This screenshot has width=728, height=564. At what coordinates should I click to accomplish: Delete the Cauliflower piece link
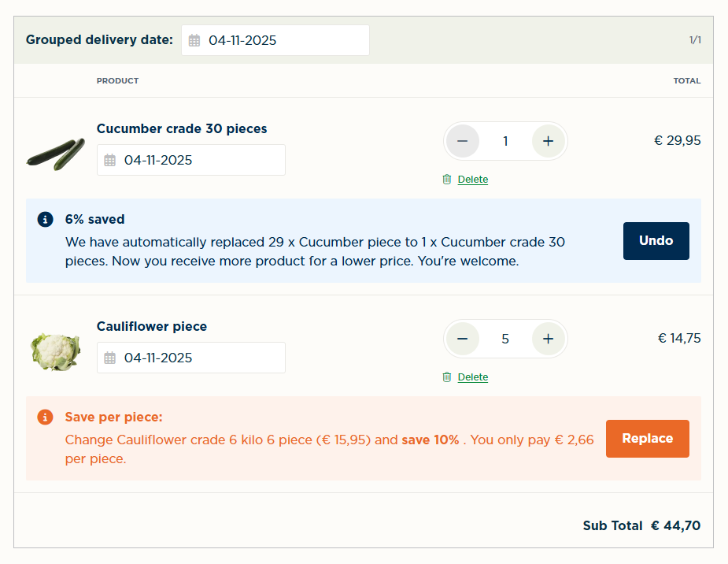coord(473,377)
